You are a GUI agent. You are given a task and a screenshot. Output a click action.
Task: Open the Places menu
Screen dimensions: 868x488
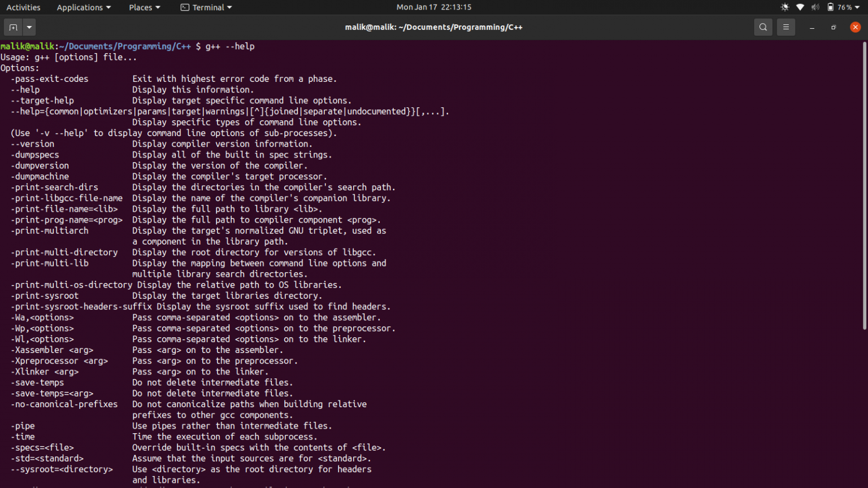(x=144, y=7)
